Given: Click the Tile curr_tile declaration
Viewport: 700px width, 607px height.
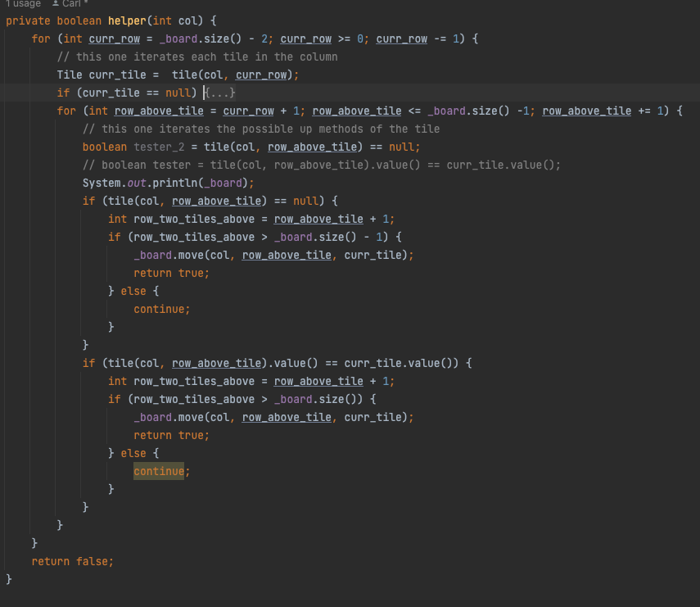Looking at the screenshot, I should coord(104,75).
